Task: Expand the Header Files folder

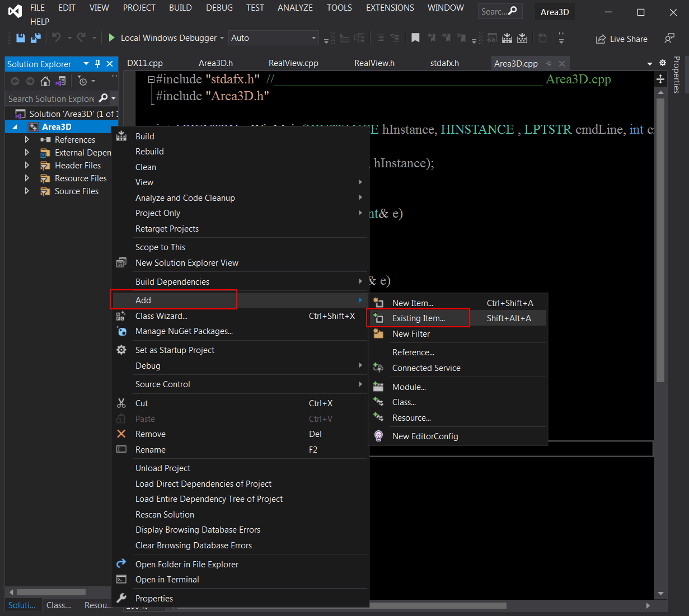Action: [x=27, y=165]
